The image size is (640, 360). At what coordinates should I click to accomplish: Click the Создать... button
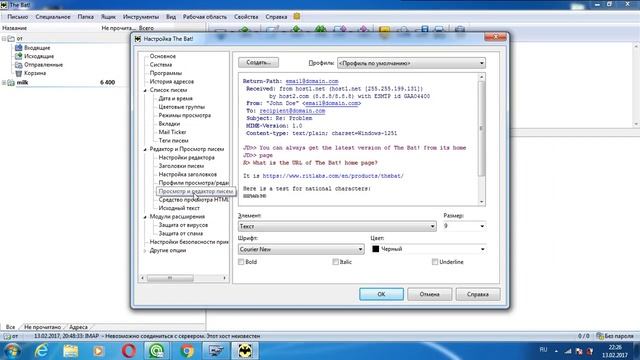tap(258, 62)
